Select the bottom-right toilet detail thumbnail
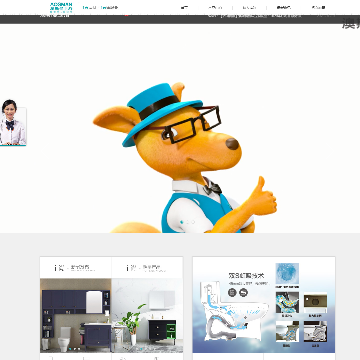Screen dimensions: 360x360 click(315, 332)
